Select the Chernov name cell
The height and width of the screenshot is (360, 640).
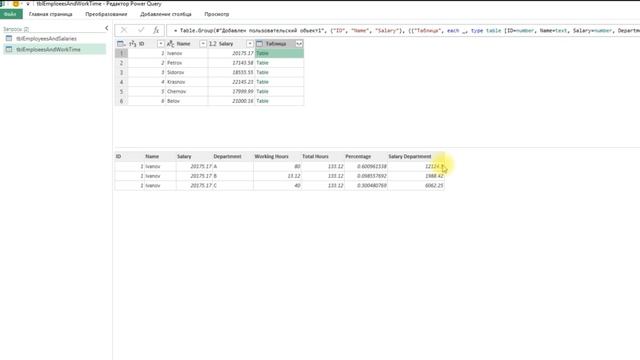[x=187, y=91]
